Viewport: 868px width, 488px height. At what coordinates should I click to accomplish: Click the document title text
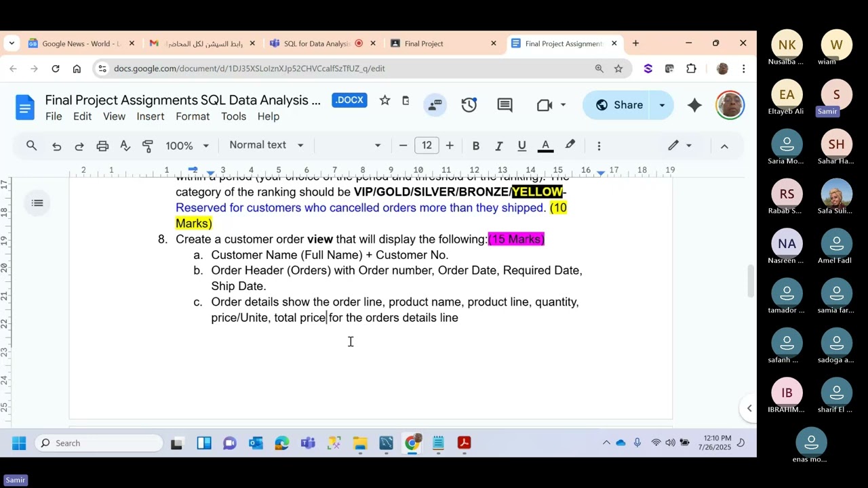(183, 100)
